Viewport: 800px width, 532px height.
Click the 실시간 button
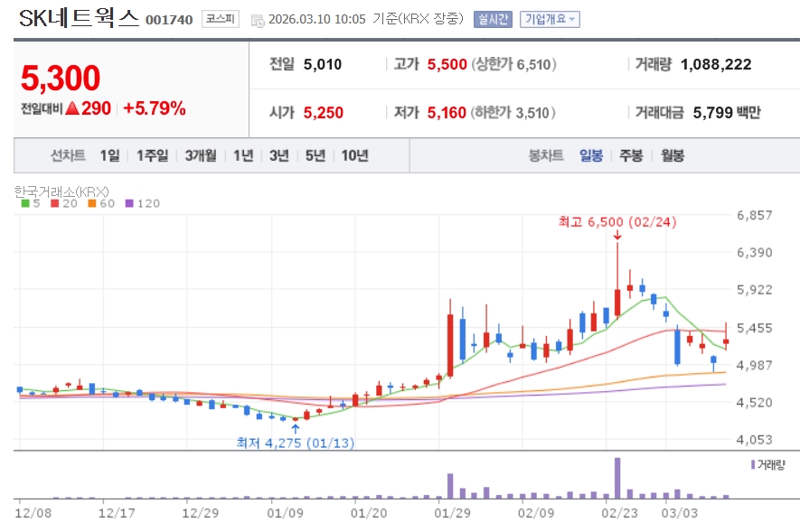pyautogui.click(x=493, y=19)
